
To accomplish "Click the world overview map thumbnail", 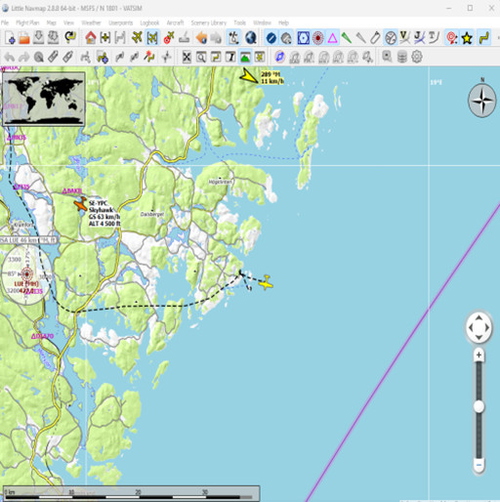I will 43,99.
